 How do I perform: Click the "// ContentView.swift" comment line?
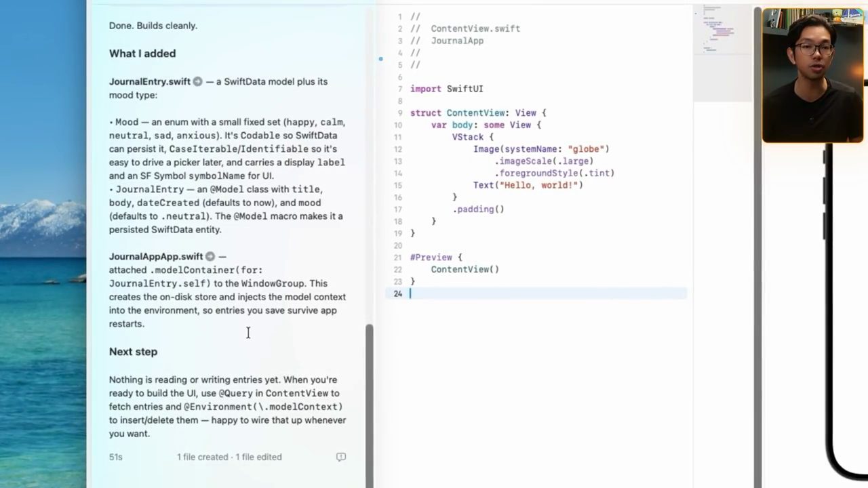(465, 28)
